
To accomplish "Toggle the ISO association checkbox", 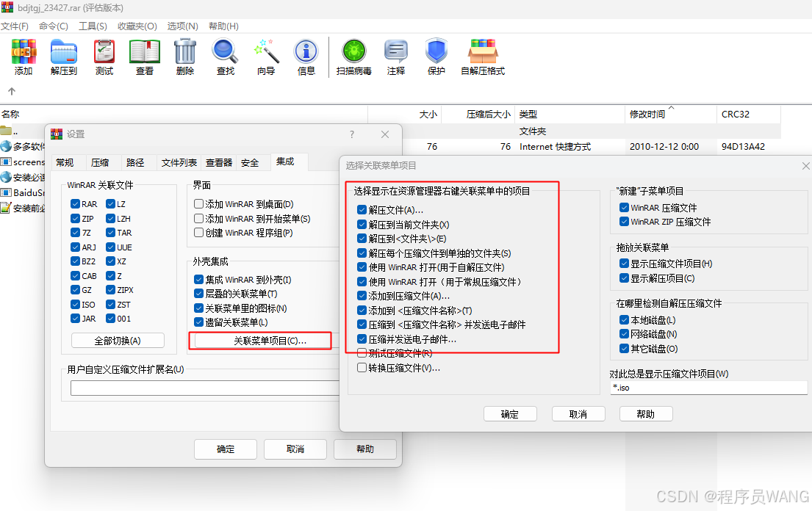I will point(75,304).
